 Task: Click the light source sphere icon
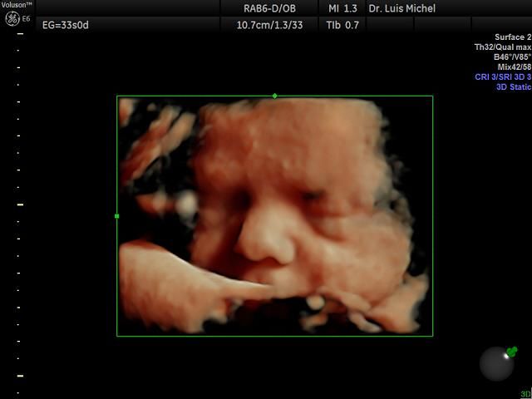[496, 364]
